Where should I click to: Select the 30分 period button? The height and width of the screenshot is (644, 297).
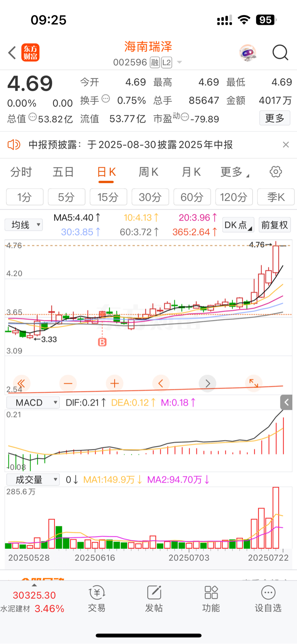point(150,197)
